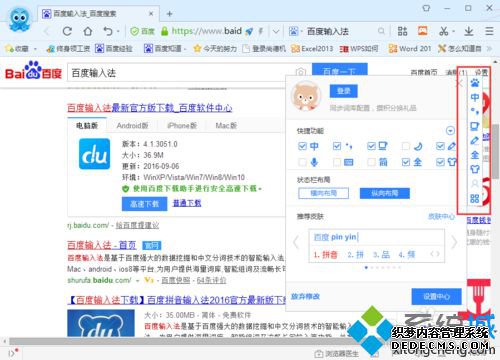Uncheck the 全 full-width checkbox
This screenshot has height=360, width=500.
pos(406,162)
